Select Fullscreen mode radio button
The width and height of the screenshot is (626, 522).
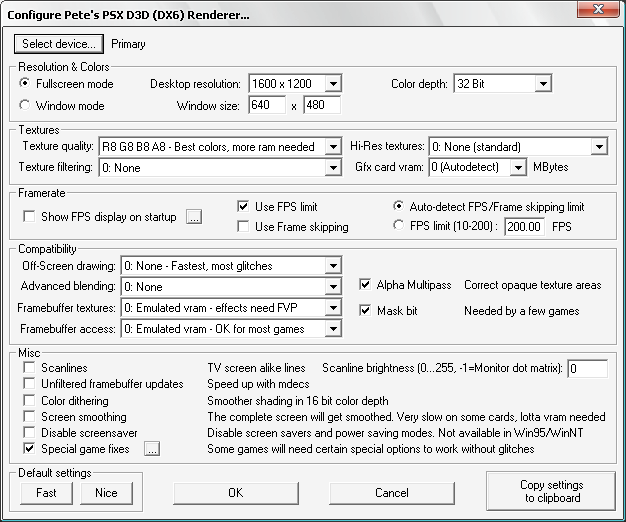25,83
